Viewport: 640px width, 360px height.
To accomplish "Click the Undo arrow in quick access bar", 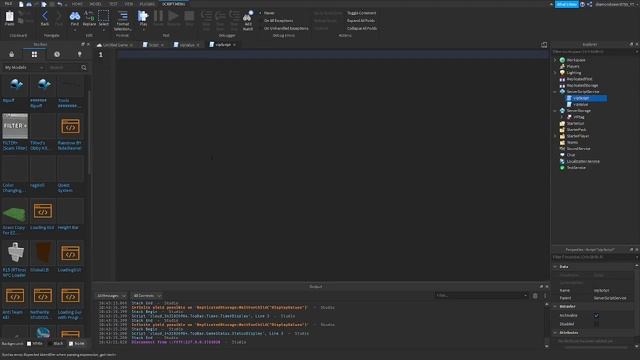I will tap(60, 4).
